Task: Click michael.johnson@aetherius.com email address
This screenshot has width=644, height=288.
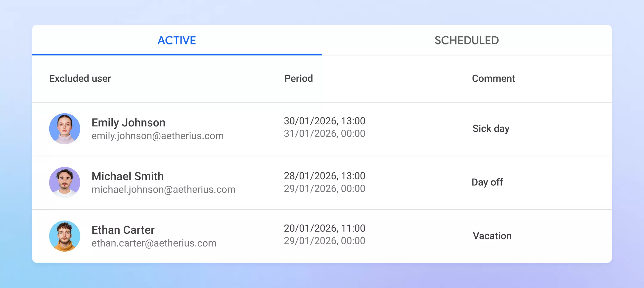Action: 163,190
